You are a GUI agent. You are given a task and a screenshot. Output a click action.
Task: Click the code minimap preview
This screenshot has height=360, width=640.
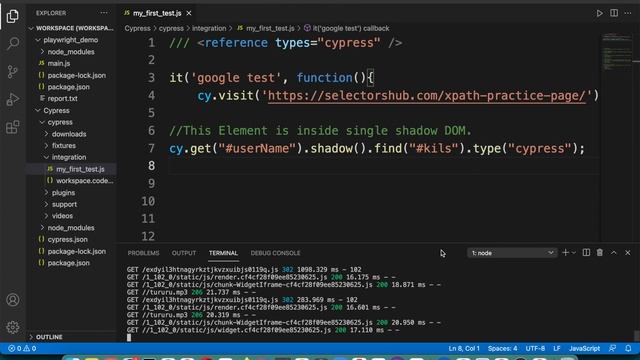(616, 51)
